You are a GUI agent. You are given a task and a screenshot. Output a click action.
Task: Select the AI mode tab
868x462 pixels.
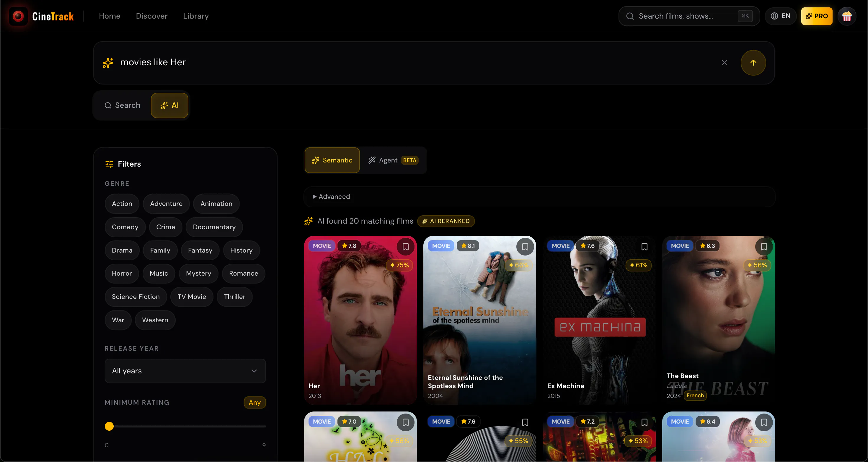click(169, 105)
